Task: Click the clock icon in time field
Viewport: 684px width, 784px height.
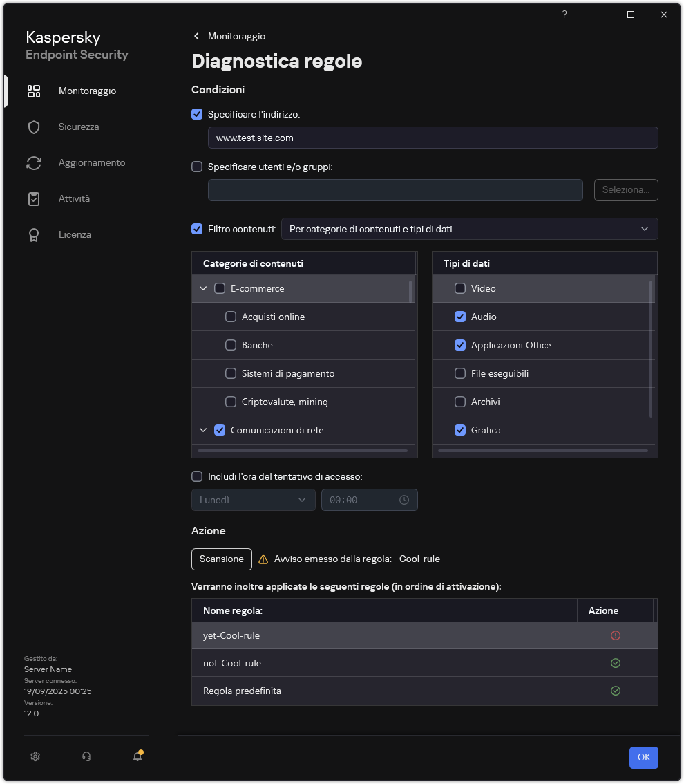Action: pos(404,500)
